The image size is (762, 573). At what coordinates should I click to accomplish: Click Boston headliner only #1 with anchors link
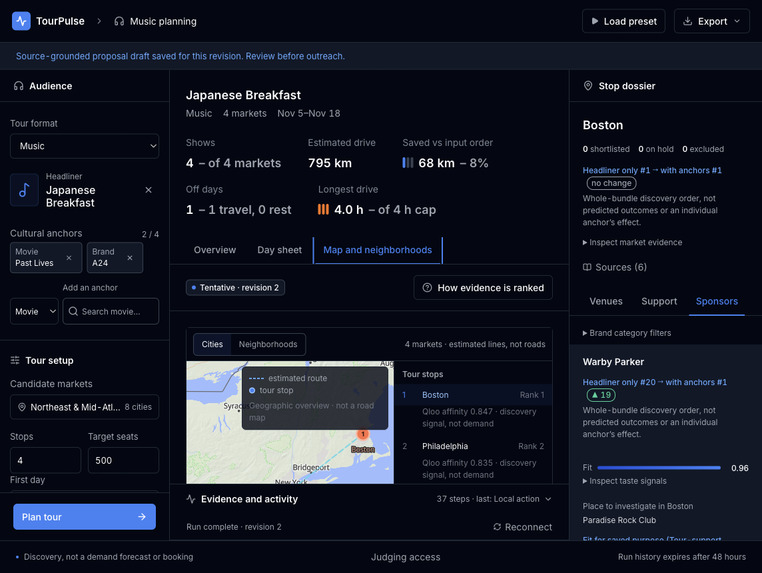[652, 170]
